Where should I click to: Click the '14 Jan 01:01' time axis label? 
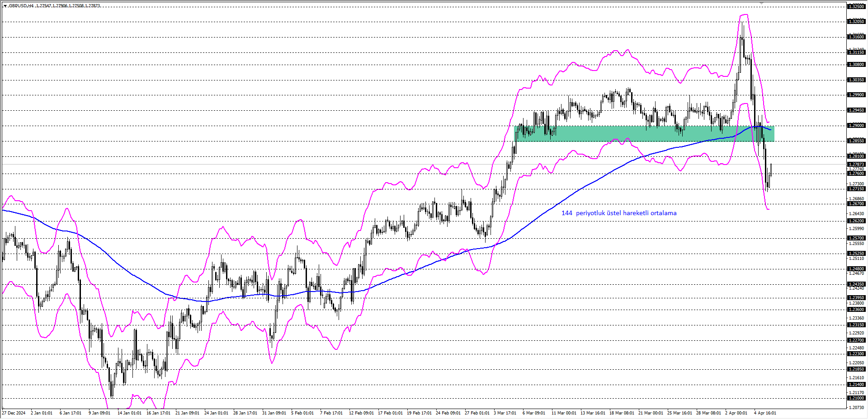129,413
